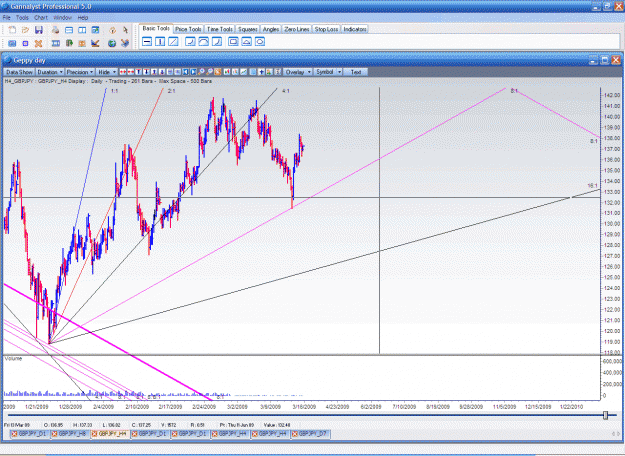Select the Basic Tools tab

coord(156,28)
